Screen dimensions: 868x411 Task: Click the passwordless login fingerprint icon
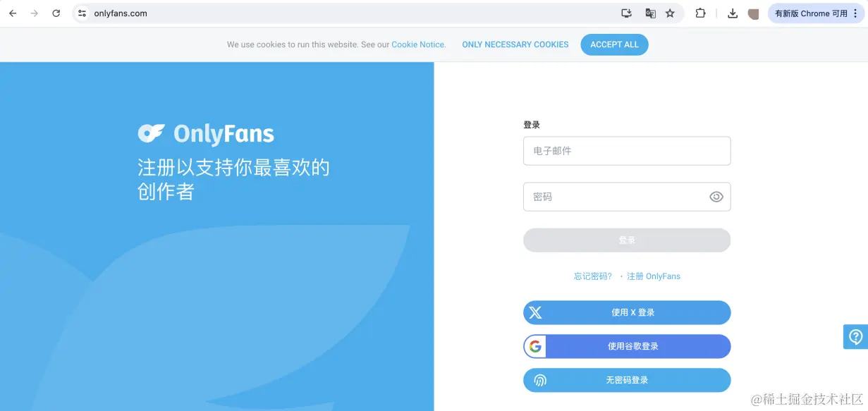(539, 379)
